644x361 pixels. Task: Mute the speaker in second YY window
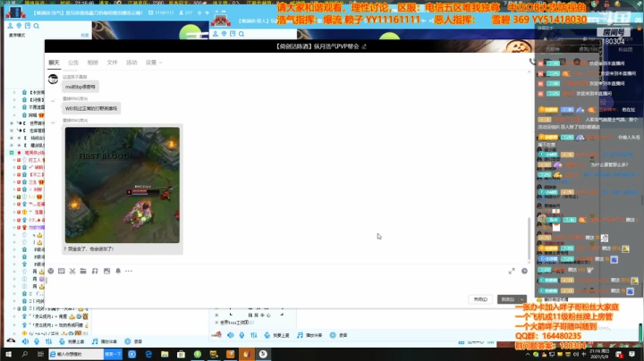coord(231,335)
